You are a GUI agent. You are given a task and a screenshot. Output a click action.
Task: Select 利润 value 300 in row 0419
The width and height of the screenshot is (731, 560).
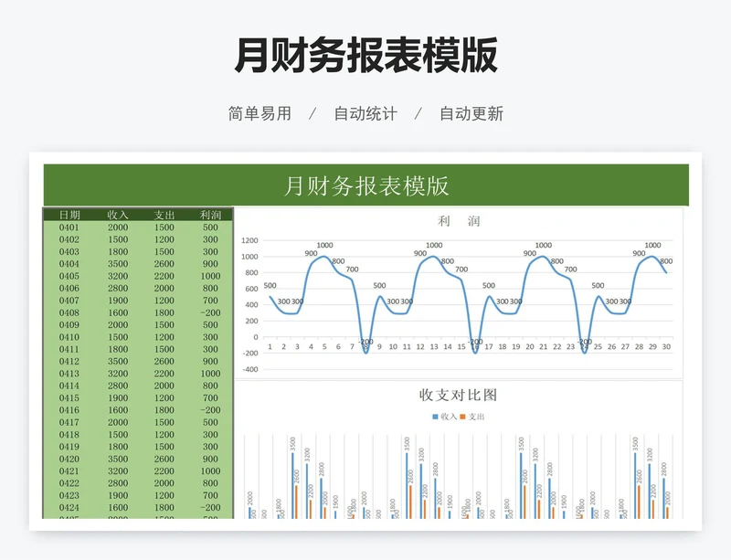click(210, 446)
